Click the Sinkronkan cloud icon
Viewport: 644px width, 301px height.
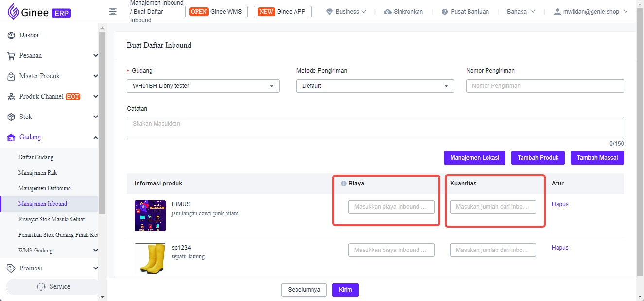point(388,12)
